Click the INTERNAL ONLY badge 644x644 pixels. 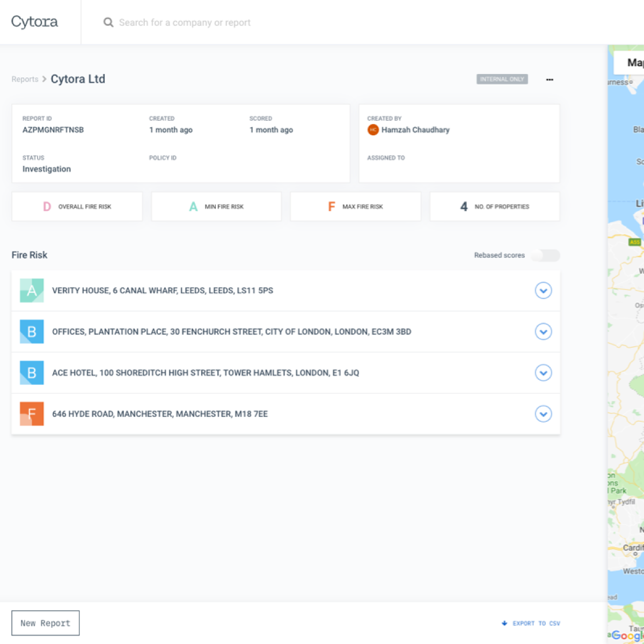tap(502, 79)
